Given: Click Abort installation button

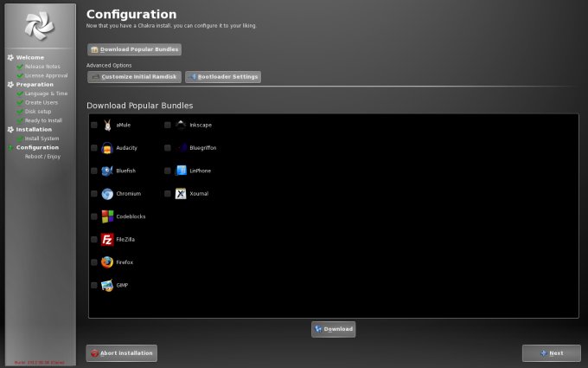Looking at the screenshot, I should coord(121,353).
